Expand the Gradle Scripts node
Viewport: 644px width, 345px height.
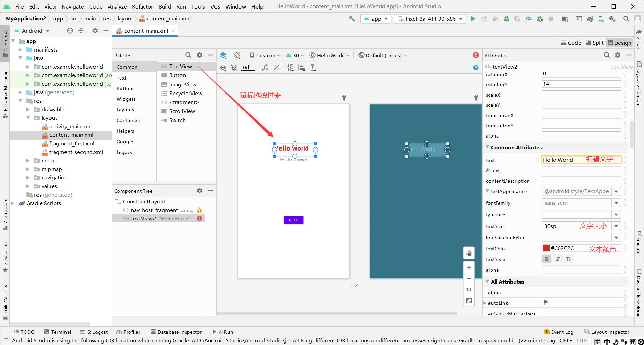click(13, 203)
